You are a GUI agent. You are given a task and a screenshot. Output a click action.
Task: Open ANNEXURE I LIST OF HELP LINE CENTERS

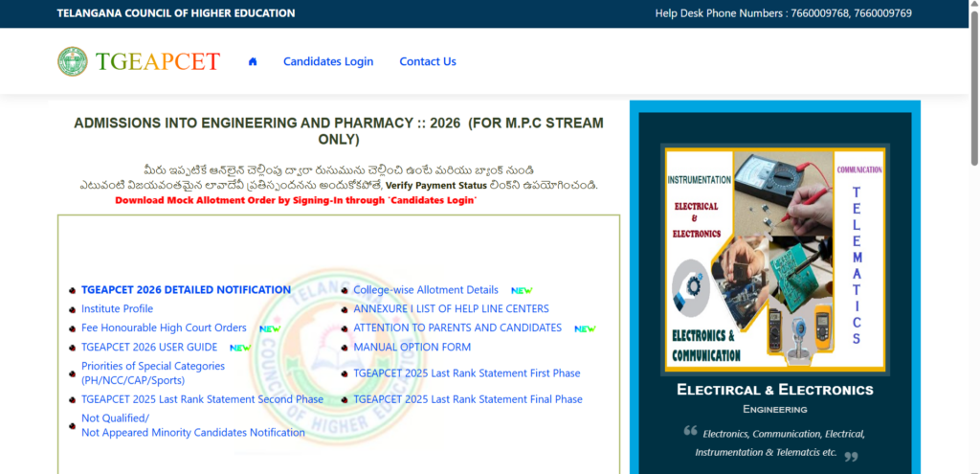pos(452,309)
